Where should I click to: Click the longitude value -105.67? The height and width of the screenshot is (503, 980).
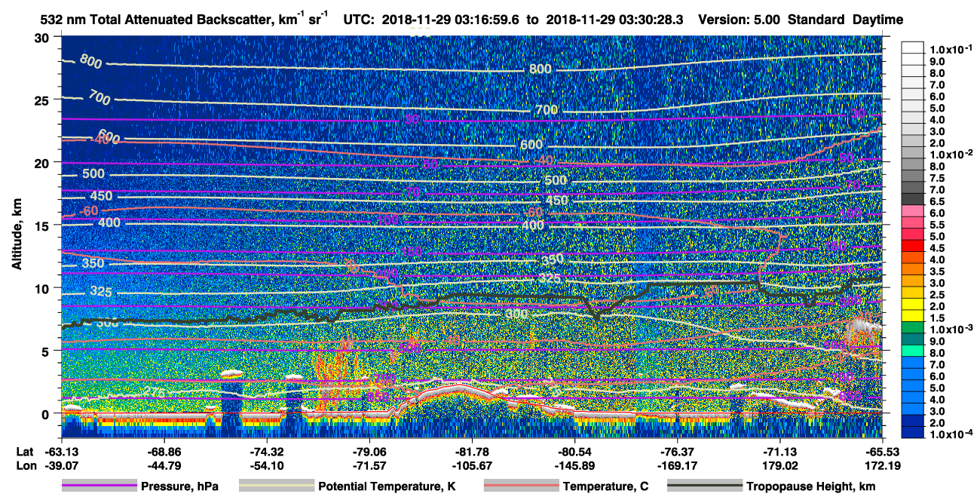pyautogui.click(x=473, y=465)
